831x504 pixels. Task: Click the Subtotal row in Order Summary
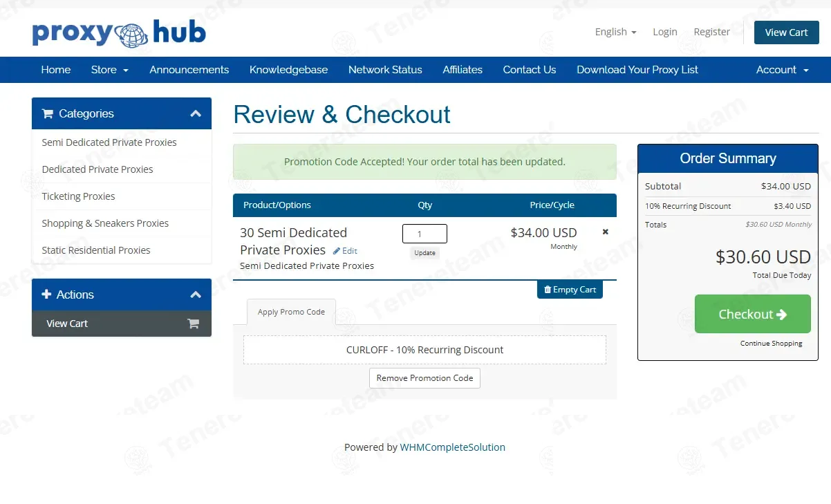click(728, 186)
